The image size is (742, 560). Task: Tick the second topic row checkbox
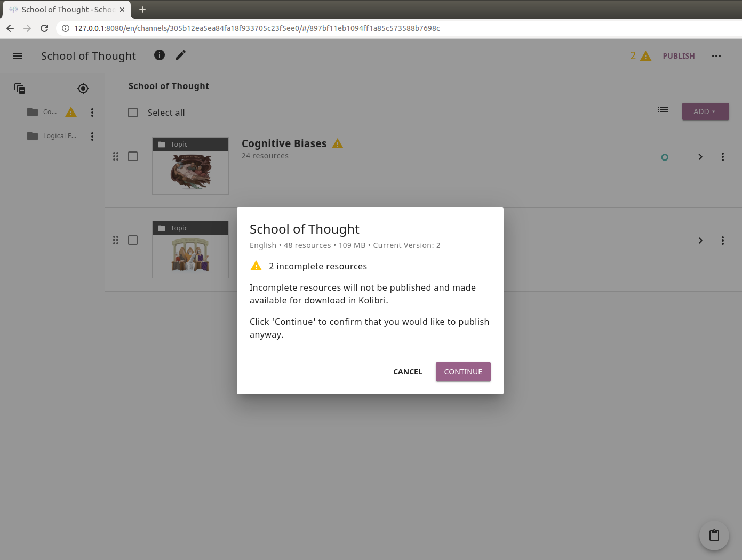coord(133,240)
